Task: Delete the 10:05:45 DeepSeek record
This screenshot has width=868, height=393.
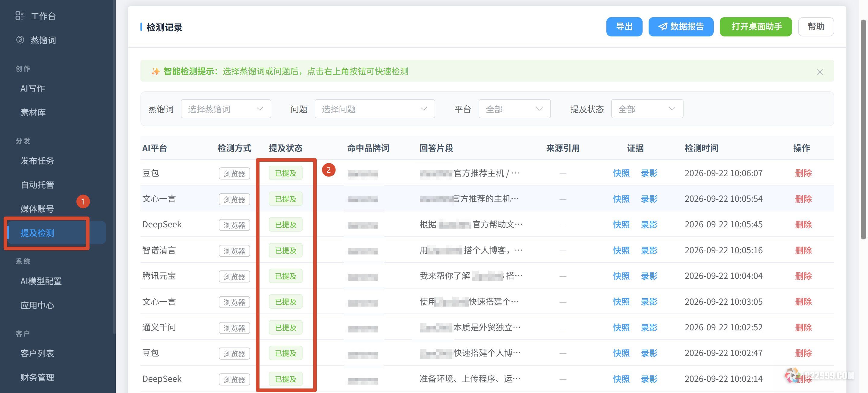Action: click(803, 224)
